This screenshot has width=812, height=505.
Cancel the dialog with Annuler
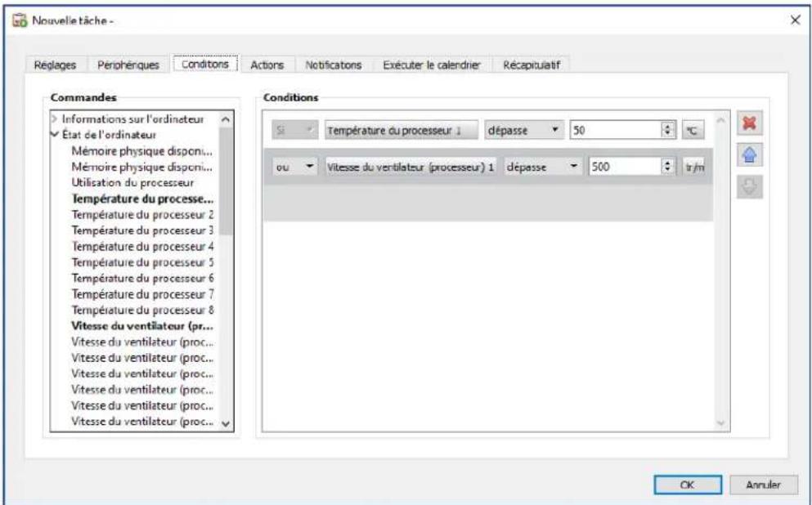pos(765,482)
